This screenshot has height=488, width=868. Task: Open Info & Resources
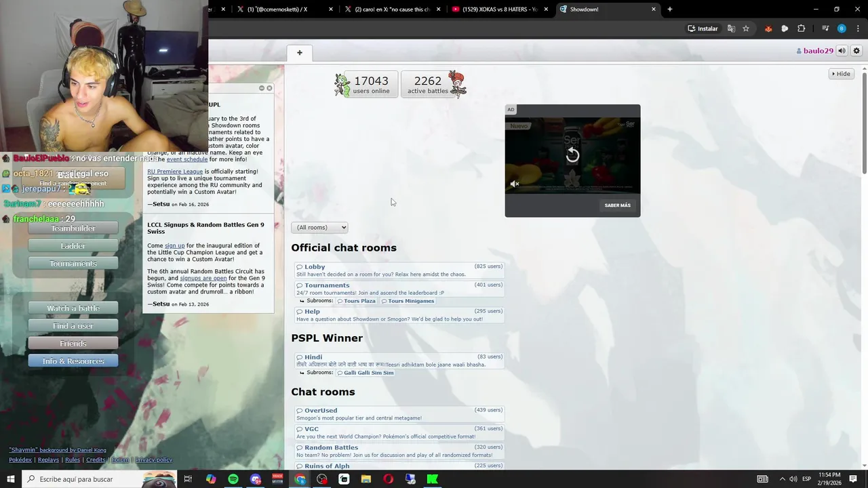(73, 361)
